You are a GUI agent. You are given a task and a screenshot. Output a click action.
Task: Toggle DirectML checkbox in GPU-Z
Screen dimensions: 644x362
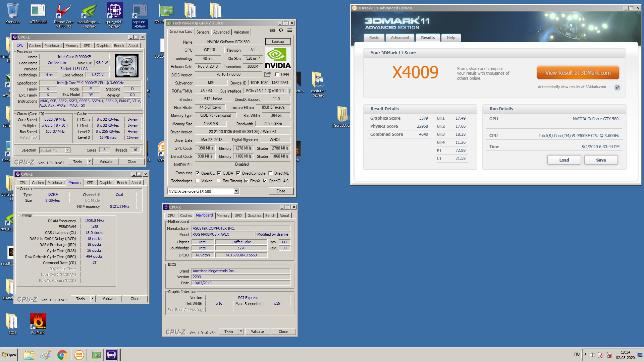(270, 173)
